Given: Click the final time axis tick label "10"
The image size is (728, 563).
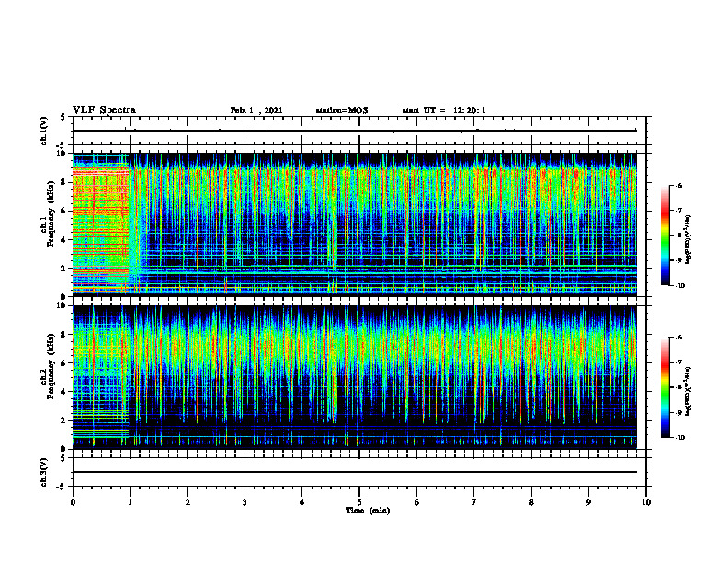Looking at the screenshot, I should coord(646,501).
